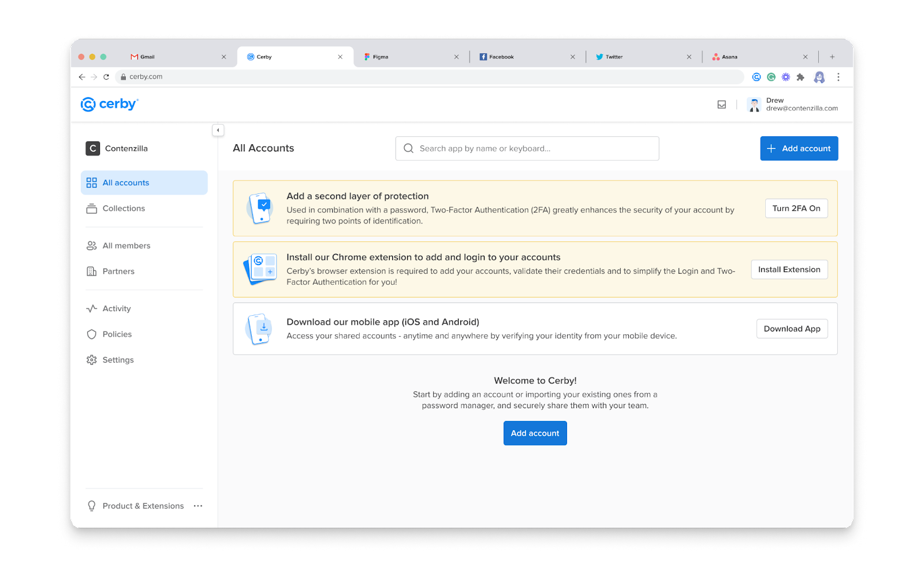Image resolution: width=924 pixels, height=567 pixels.
Task: Open Drew's profile avatar
Action: point(754,105)
